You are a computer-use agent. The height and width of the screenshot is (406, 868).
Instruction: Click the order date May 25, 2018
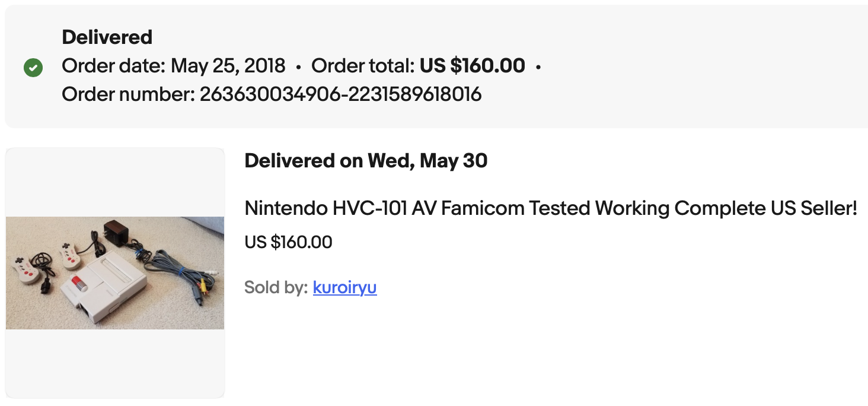point(228,65)
